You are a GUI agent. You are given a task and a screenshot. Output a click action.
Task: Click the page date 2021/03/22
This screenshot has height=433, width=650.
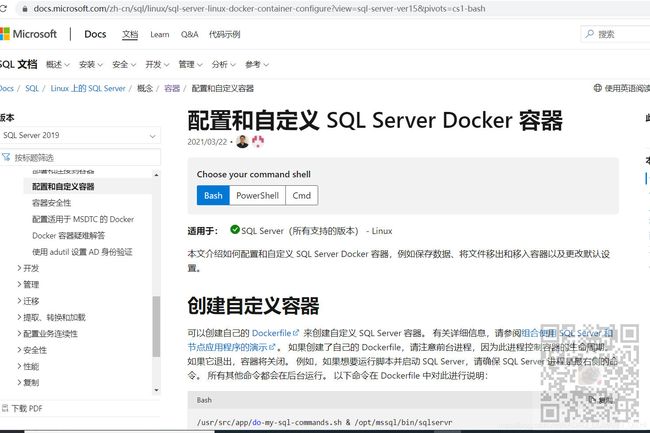[x=207, y=142]
